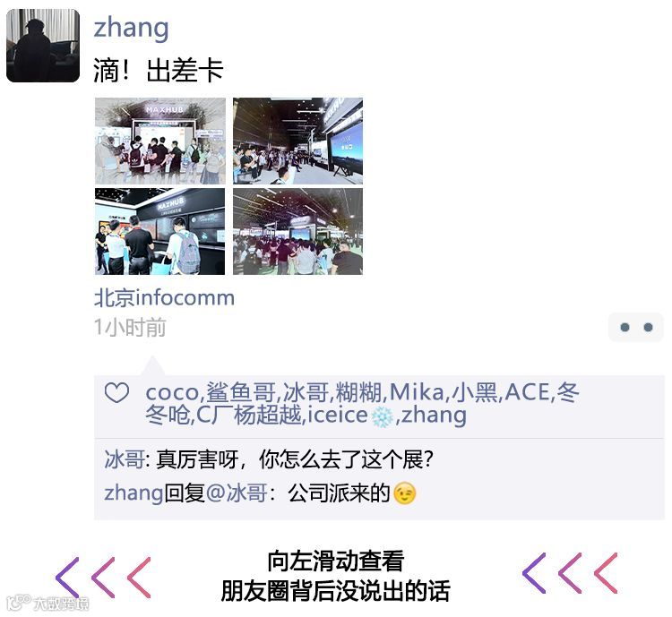The width and height of the screenshot is (672, 617).
Task: Open zhang's profile avatar
Action: pos(43,46)
